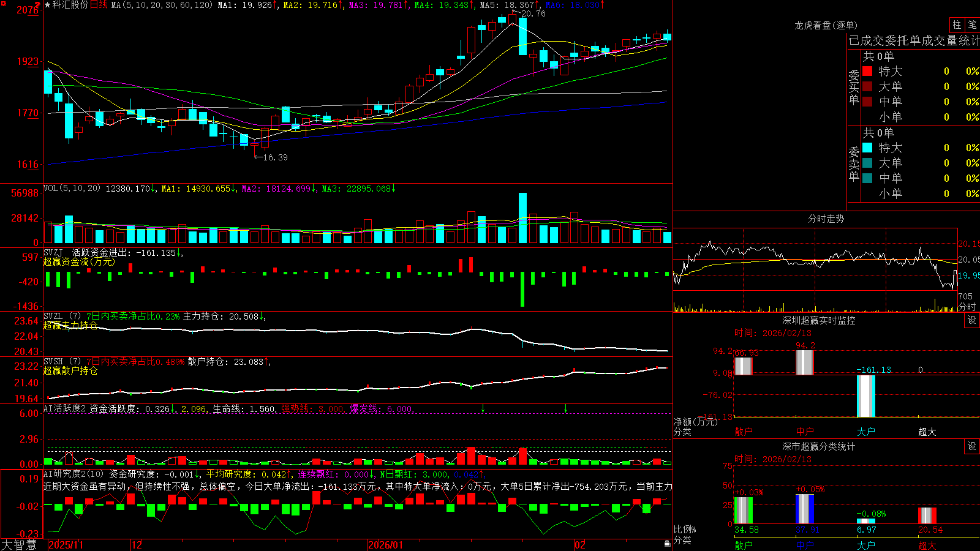This screenshot has width=980, height=551.
Task: Select the 2026/01 timeline label
Action: pos(386,545)
